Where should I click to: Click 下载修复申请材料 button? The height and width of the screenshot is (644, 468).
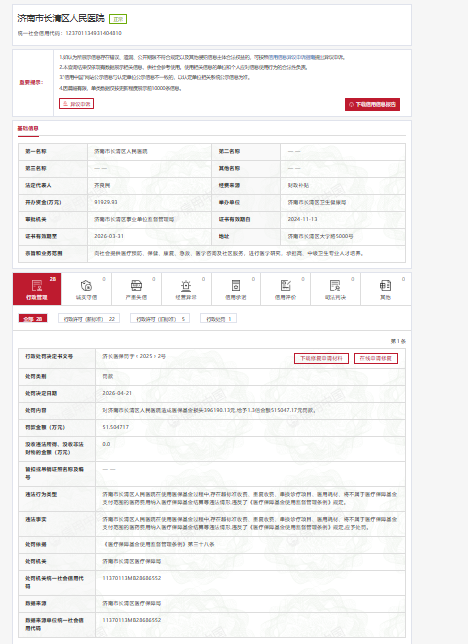click(321, 359)
